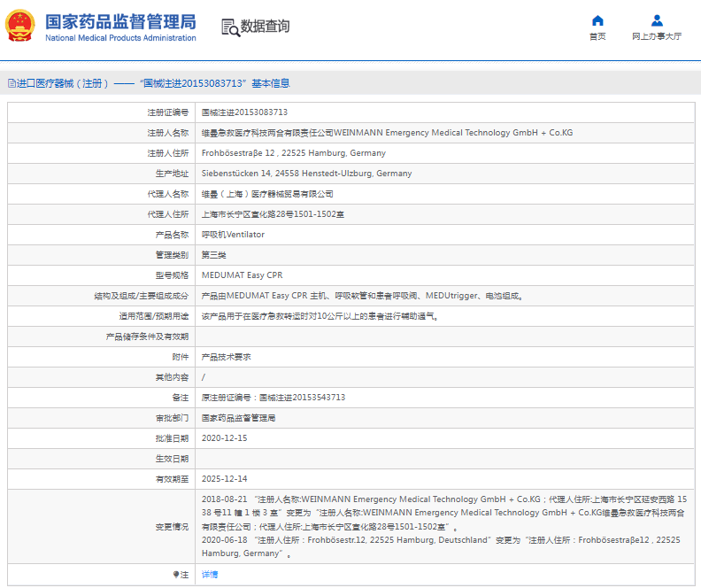
Task: Click the WEINMANN Emergency Medical Technology registrant name
Action: tap(387, 133)
